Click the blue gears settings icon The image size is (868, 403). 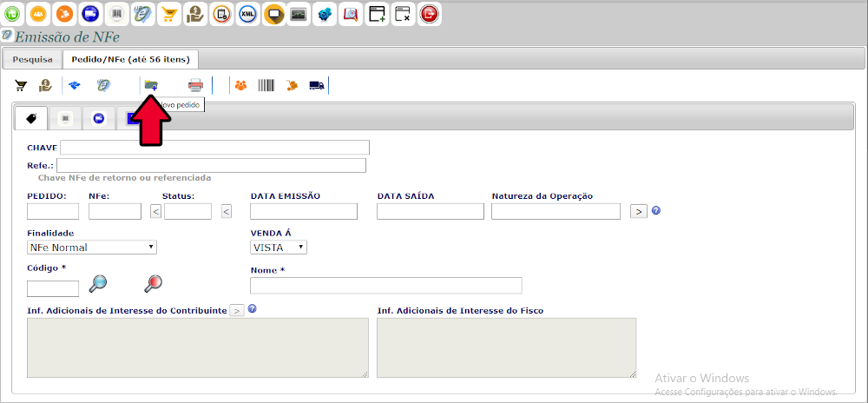(x=325, y=14)
